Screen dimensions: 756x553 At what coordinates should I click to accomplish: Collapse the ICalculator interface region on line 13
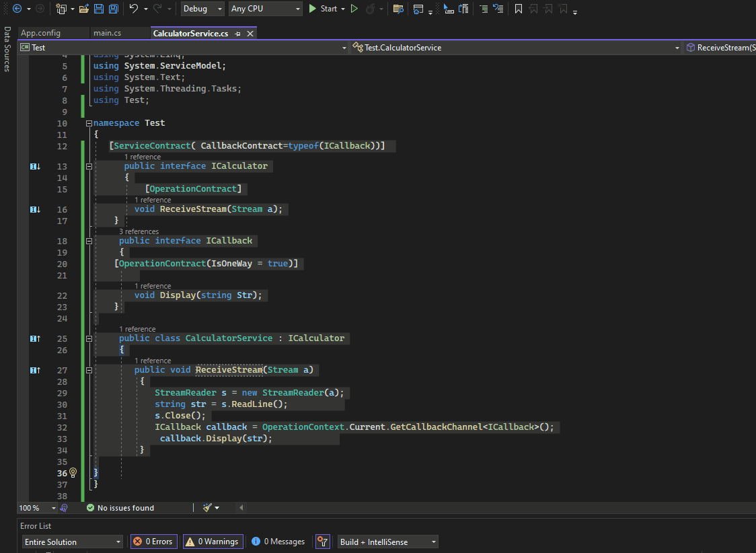point(88,165)
